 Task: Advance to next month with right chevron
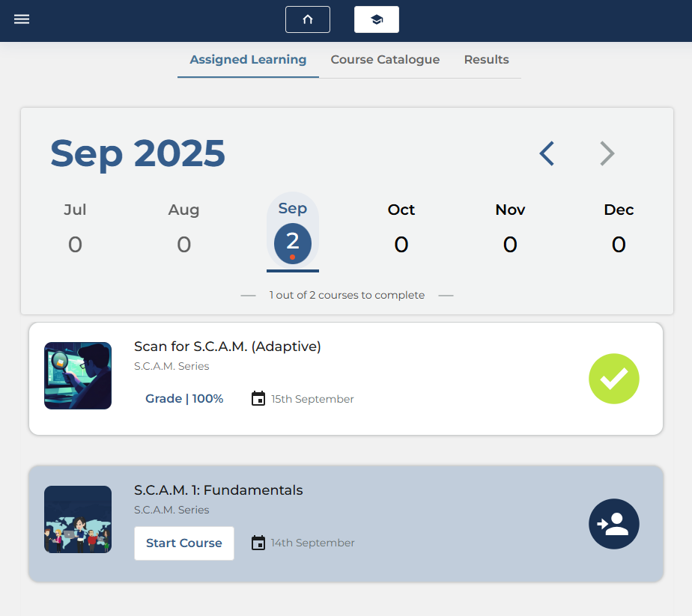[607, 153]
